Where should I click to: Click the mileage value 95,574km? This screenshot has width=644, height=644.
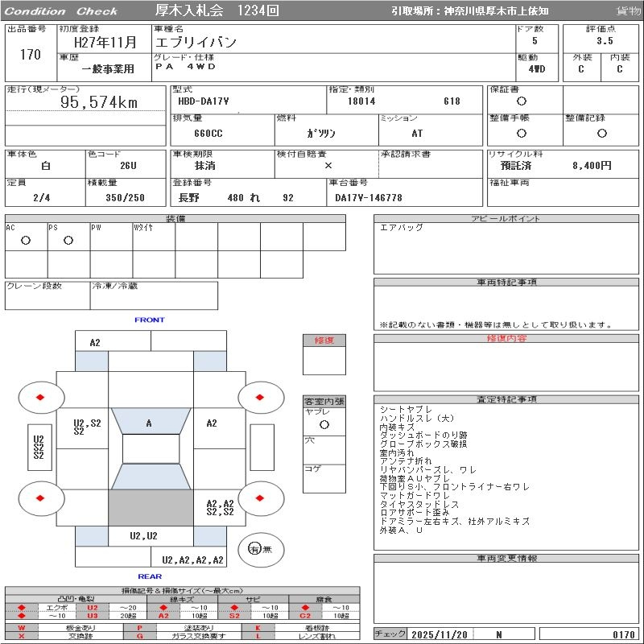coord(100,102)
